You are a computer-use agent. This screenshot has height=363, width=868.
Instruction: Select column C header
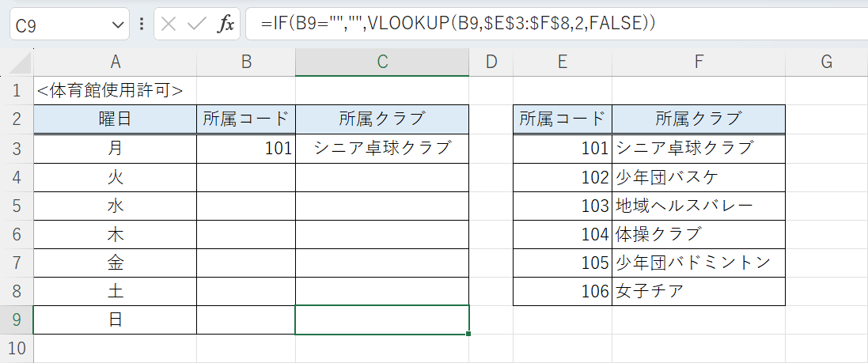382,62
